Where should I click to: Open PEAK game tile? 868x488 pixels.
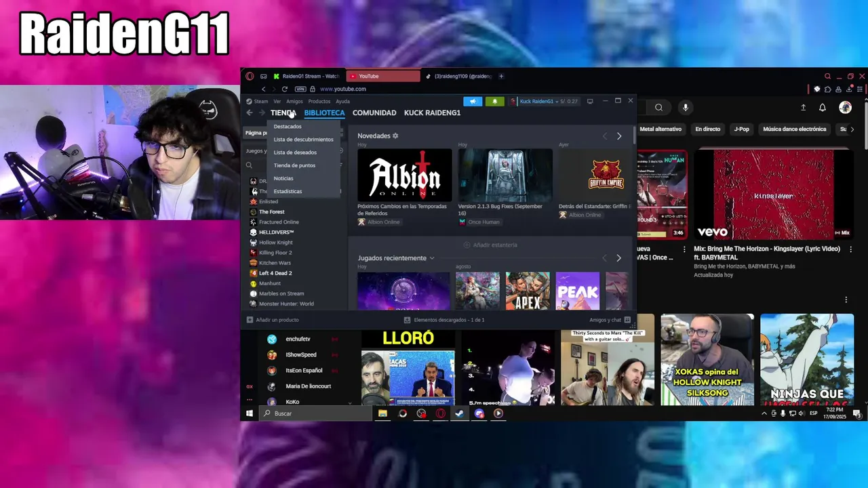pos(577,291)
